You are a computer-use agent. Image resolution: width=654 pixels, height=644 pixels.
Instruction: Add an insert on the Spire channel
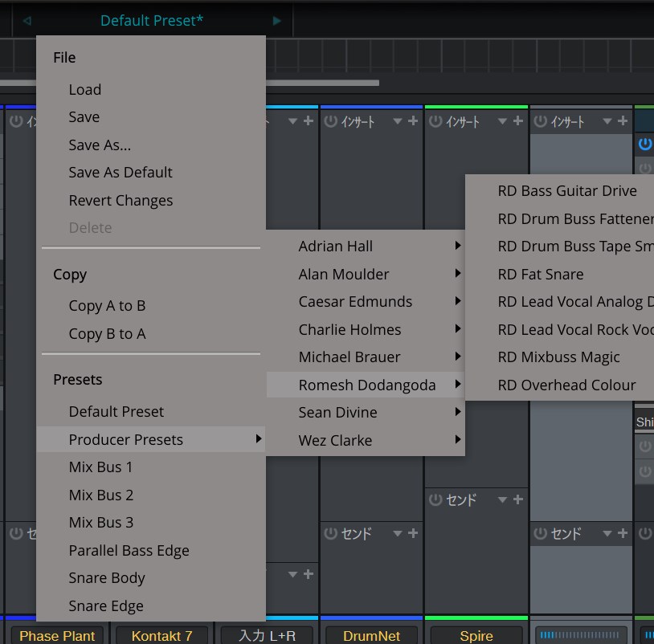pos(517,121)
